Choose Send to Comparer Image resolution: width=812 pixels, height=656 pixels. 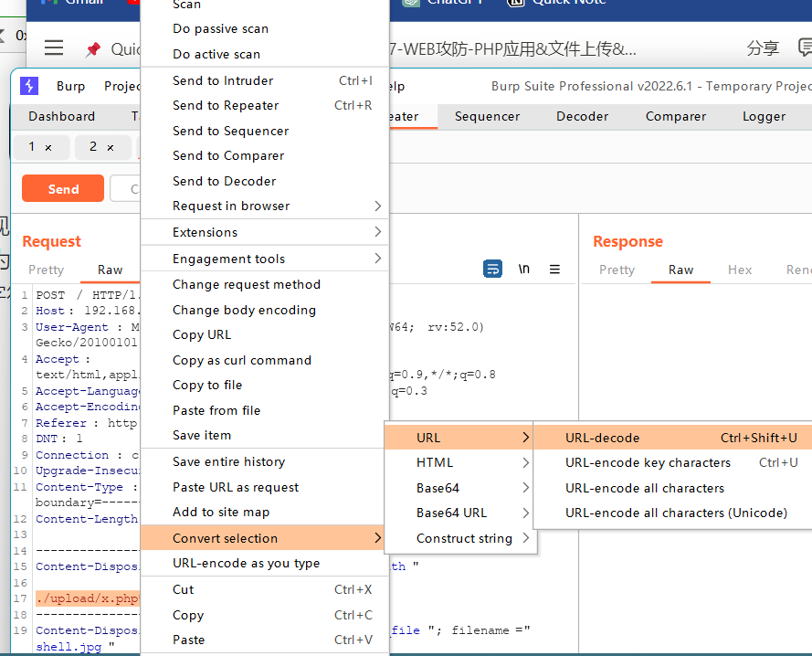[x=265, y=155]
